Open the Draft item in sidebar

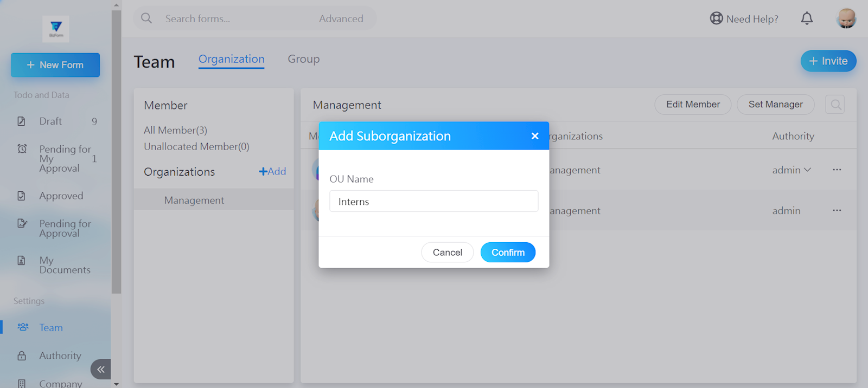pos(50,121)
